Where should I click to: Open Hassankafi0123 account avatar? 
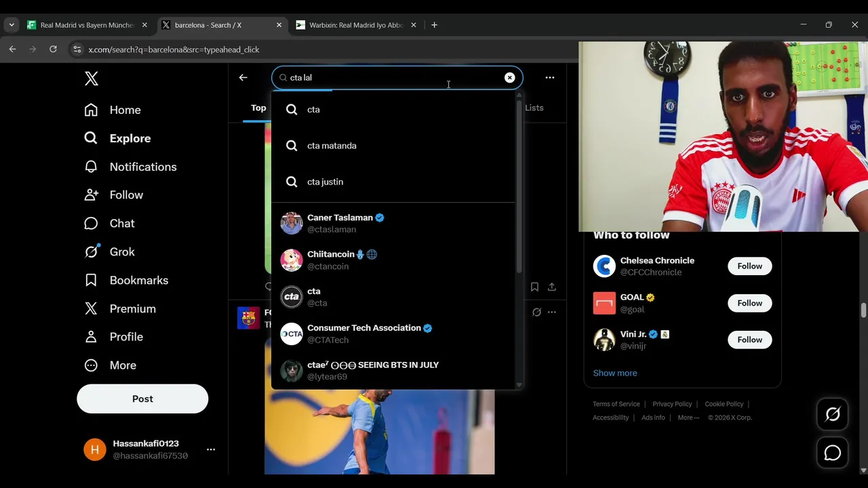point(95,449)
